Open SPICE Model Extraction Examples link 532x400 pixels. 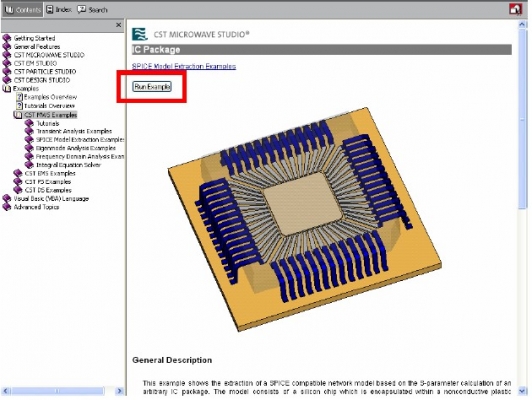click(184, 66)
